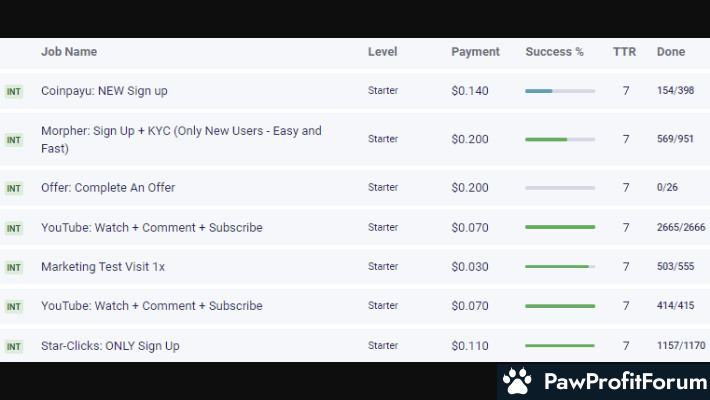Open YouTube Watch + Comment + Subscribe job with 414/415 done
The height and width of the screenshot is (400, 710).
coord(152,306)
